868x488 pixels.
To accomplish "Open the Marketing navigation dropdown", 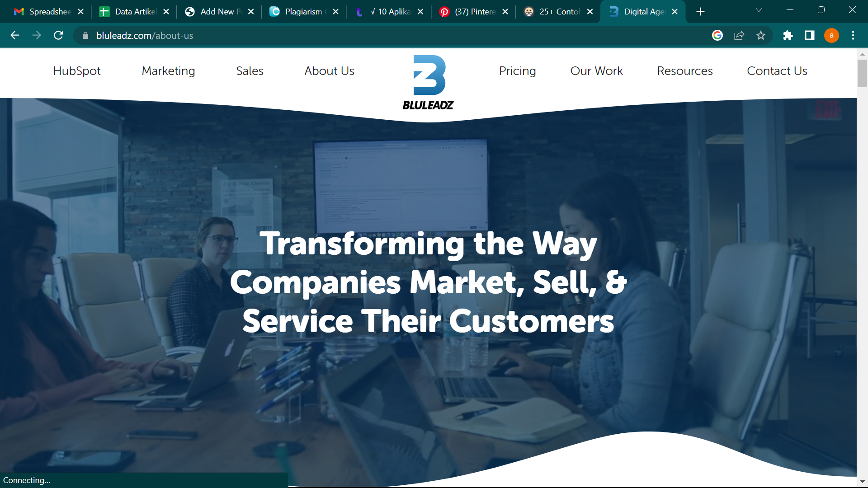I will [x=168, y=71].
